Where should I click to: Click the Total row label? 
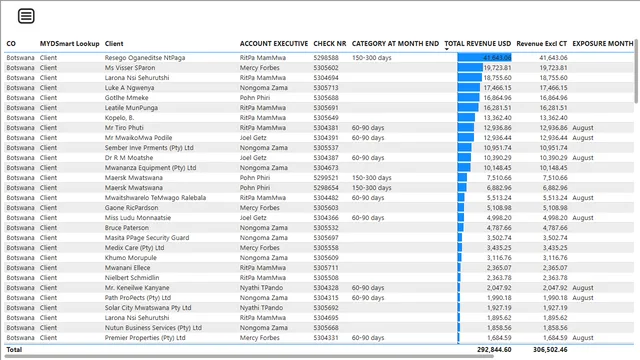click(14, 349)
